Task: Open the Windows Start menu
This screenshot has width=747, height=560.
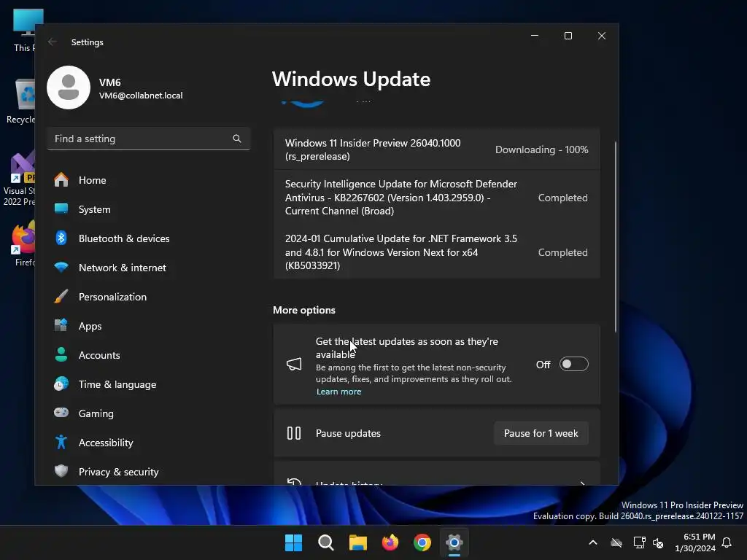Action: tap(293, 542)
